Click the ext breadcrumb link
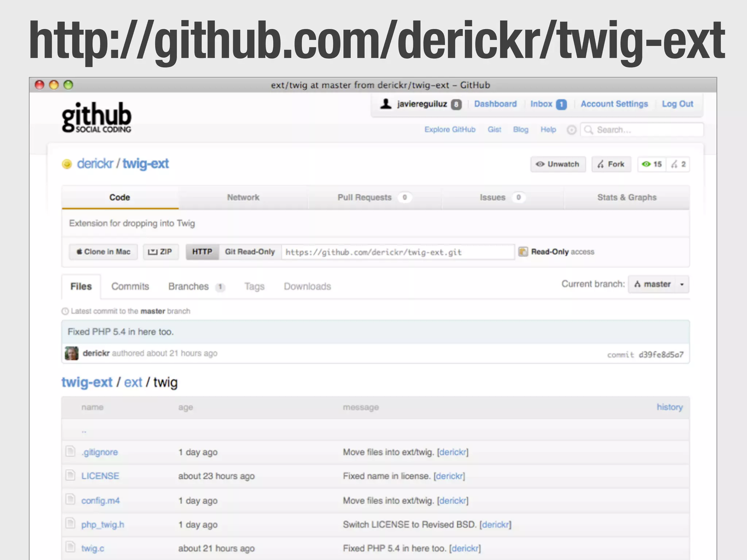747x560 pixels. click(133, 382)
